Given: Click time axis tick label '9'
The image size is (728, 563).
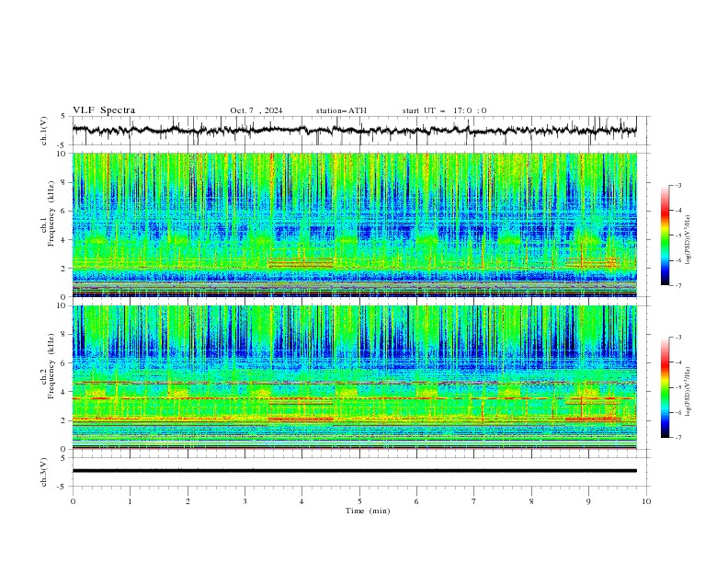Looking at the screenshot, I should pyautogui.click(x=588, y=501).
